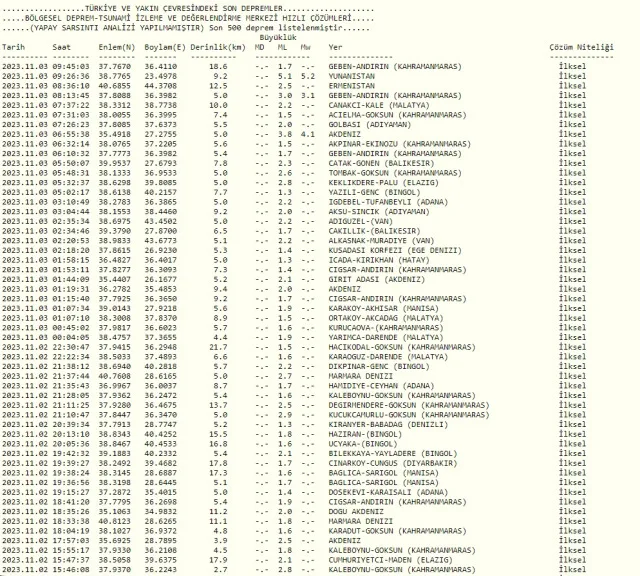Select ACIELMA-GOKSUN (KAHRAMANMARAS) location
Screen dimensions: 640x576
click(397, 115)
